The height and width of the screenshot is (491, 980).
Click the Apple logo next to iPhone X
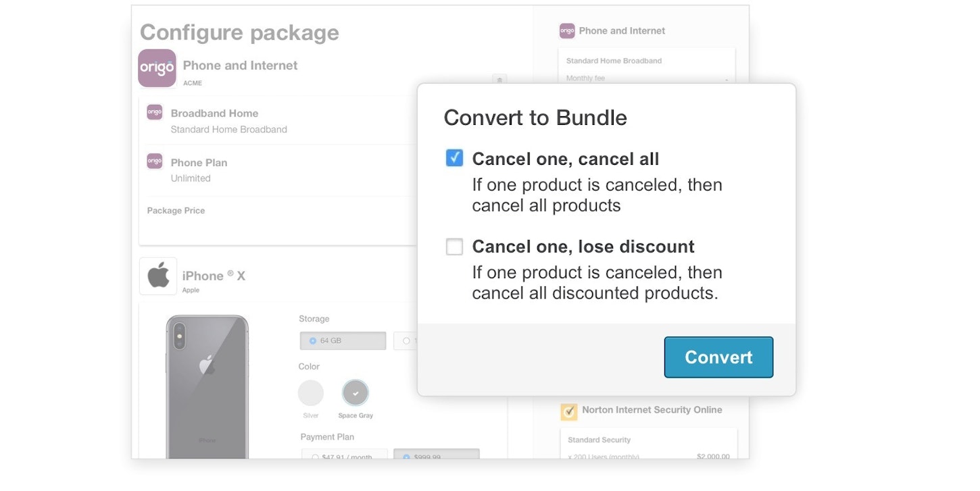click(158, 276)
